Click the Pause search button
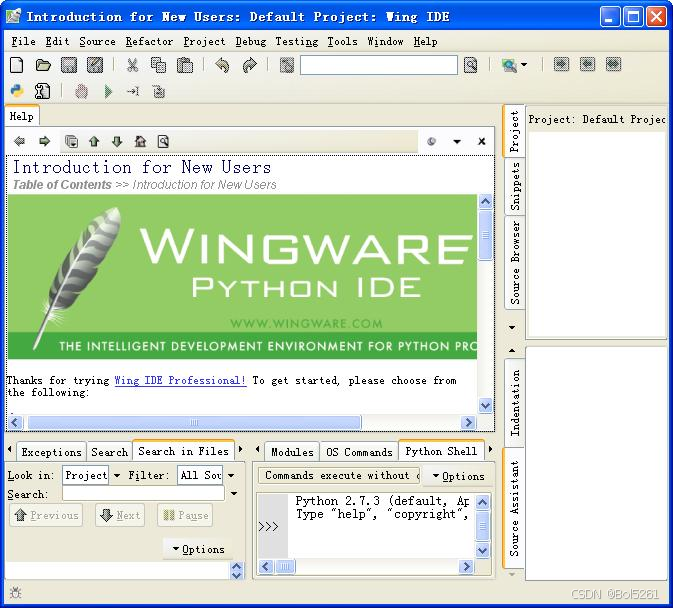 point(185,515)
